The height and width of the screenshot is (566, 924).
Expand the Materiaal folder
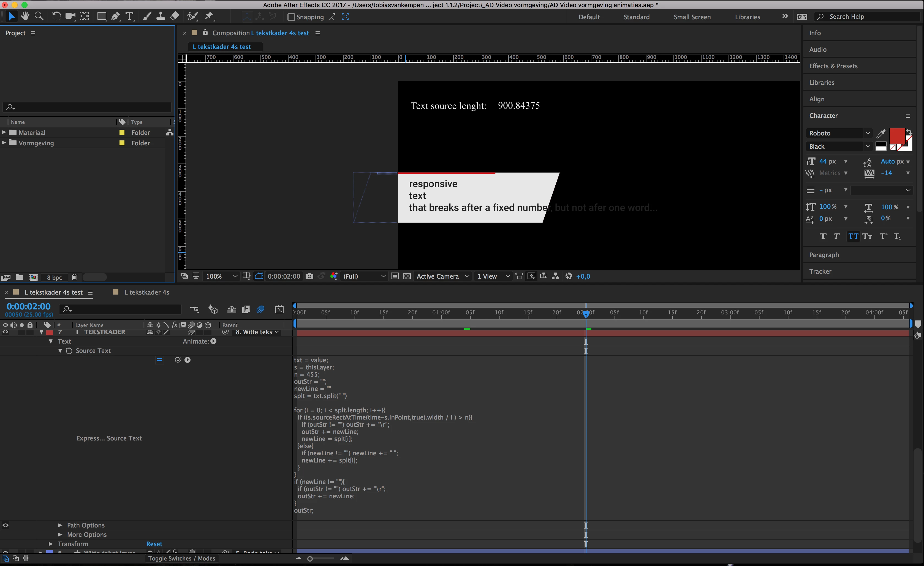point(4,132)
